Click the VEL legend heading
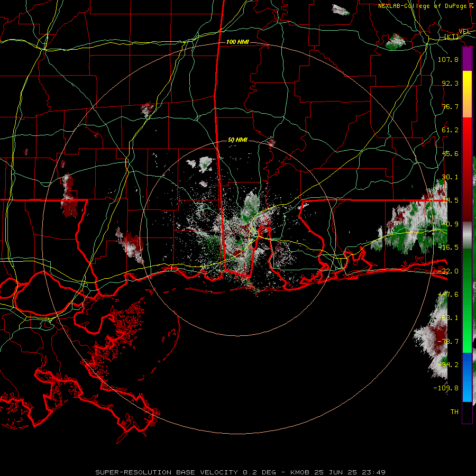 (x=464, y=32)
